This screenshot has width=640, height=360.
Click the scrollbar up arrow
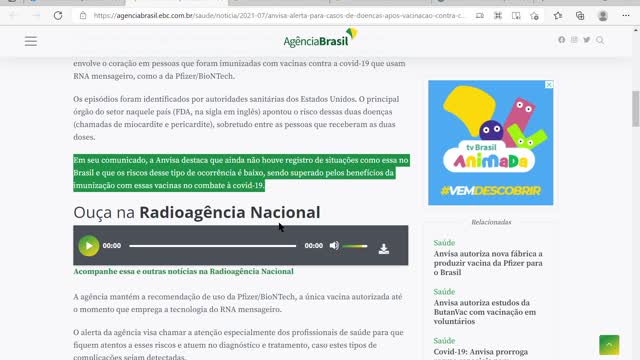(636, 30)
